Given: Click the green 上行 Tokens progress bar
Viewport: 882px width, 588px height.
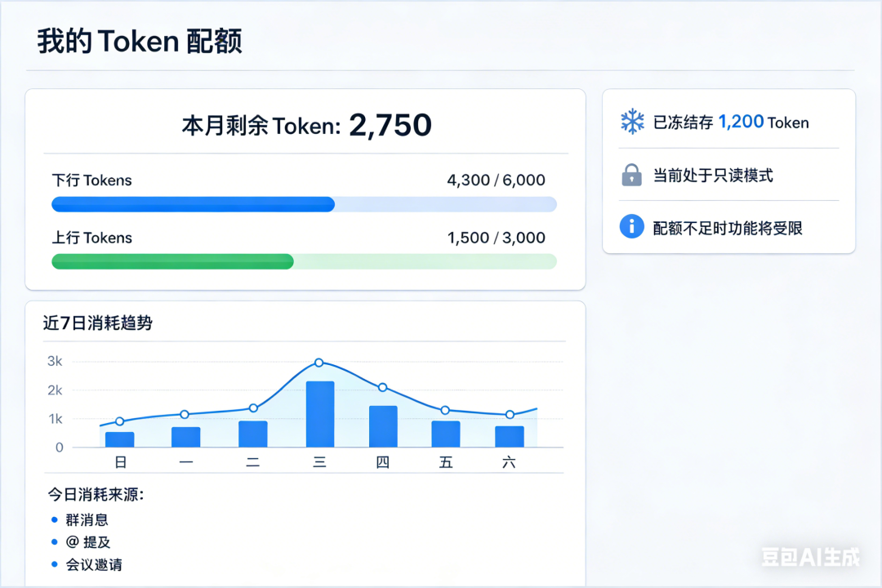Looking at the screenshot, I should point(305,261).
